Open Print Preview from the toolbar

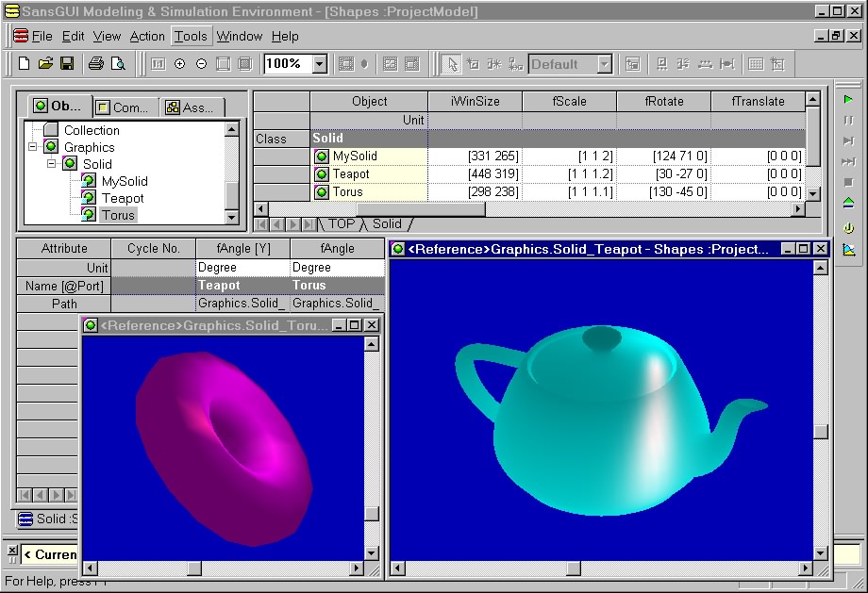point(118,64)
